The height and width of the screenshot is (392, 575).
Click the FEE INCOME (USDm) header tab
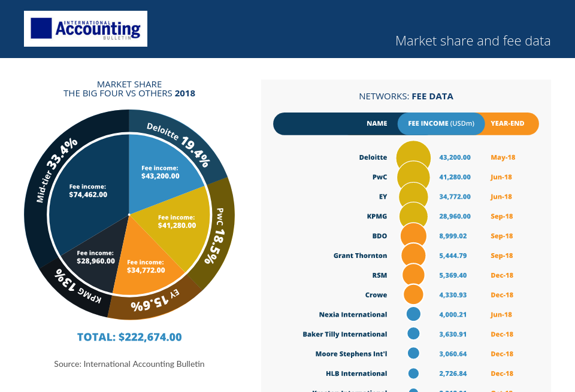[x=441, y=123]
